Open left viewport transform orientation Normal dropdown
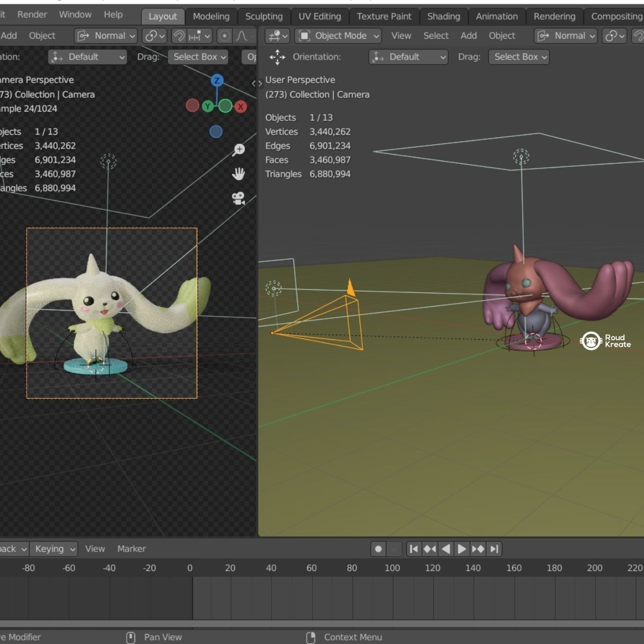This screenshot has height=644, width=644. [106, 36]
